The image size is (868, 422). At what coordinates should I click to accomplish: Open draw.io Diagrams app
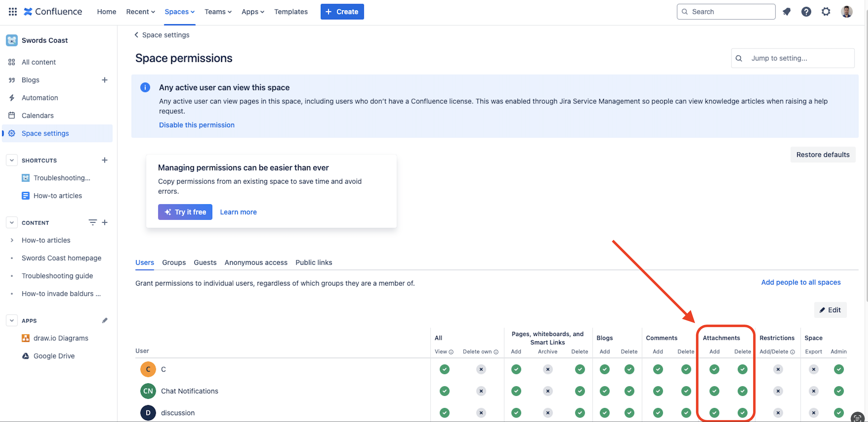click(x=61, y=338)
